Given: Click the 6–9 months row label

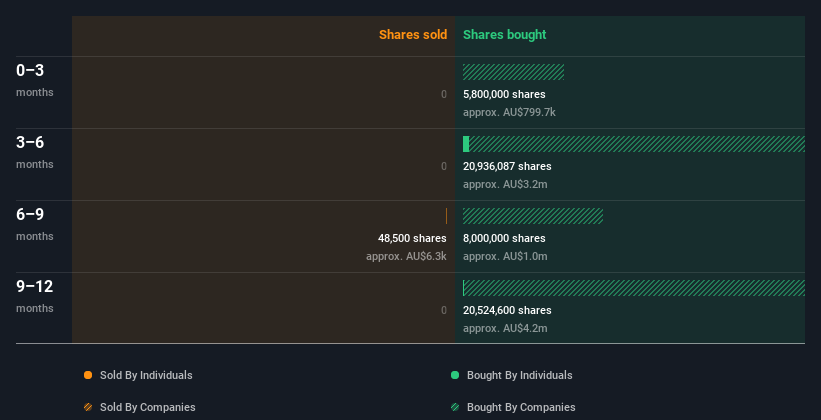Looking at the screenshot, I should tap(35, 224).
